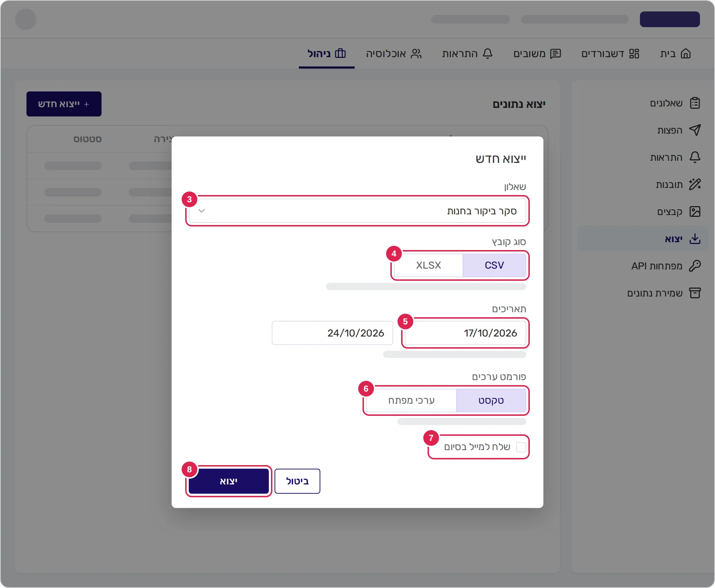
Task: Select the XLSX file type option
Action: coord(429,265)
